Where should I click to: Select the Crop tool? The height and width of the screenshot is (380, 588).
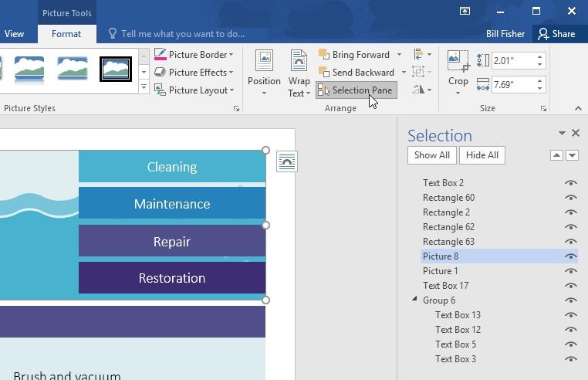(x=458, y=73)
